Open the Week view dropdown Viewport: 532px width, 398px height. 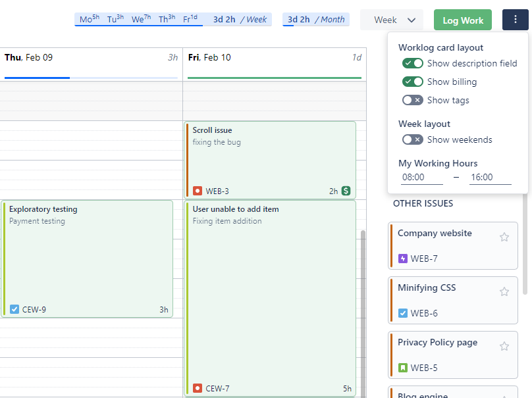[392, 20]
